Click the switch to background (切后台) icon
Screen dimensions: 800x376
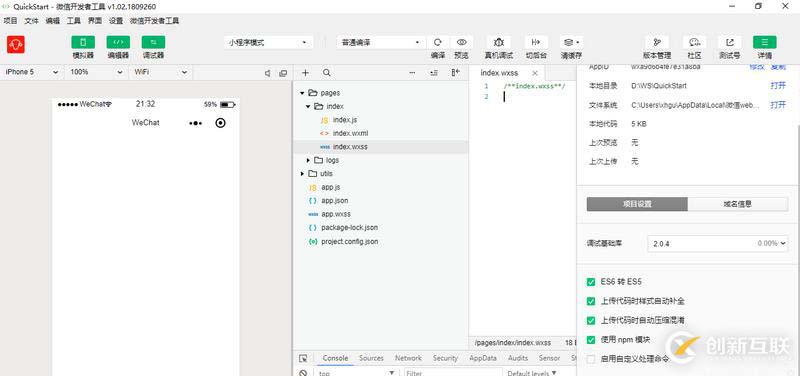tap(536, 42)
